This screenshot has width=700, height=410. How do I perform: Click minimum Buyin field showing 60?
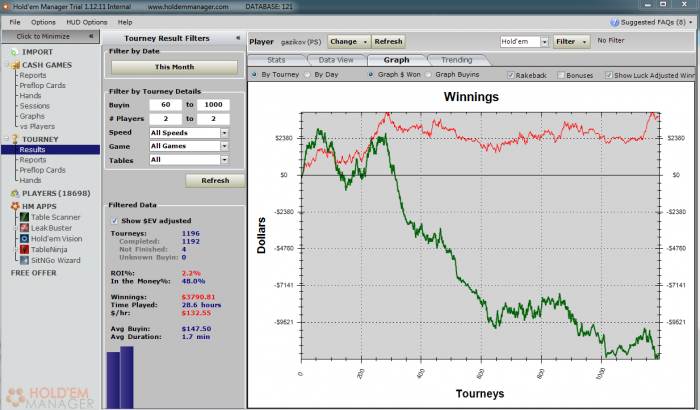166,105
